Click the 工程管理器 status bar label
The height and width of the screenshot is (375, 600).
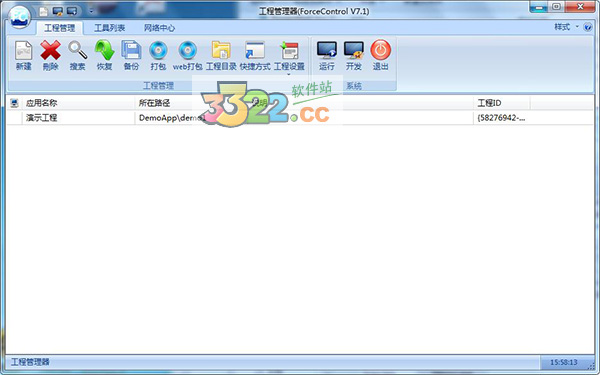point(30,362)
